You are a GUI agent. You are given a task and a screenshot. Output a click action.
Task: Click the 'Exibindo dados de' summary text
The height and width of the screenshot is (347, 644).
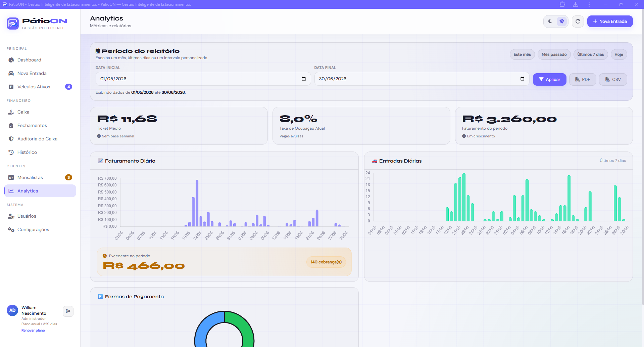[141, 92]
